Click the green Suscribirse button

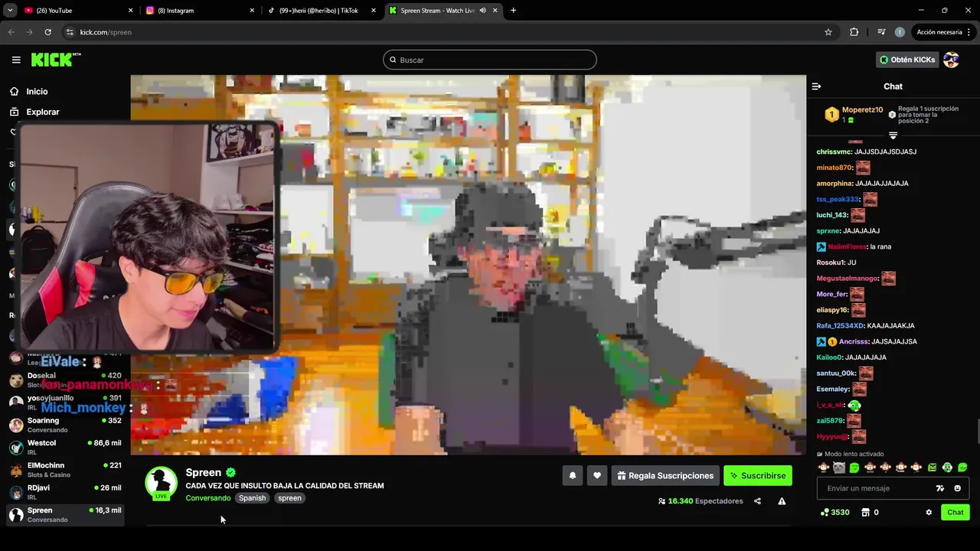[758, 475]
